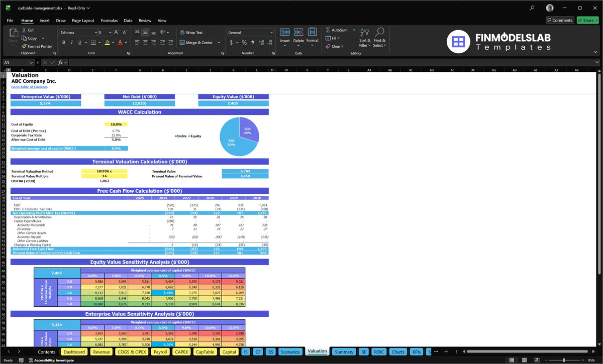The height and width of the screenshot is (364, 603).
Task: Open the Tahoma font name dropdown
Action: click(95, 32)
